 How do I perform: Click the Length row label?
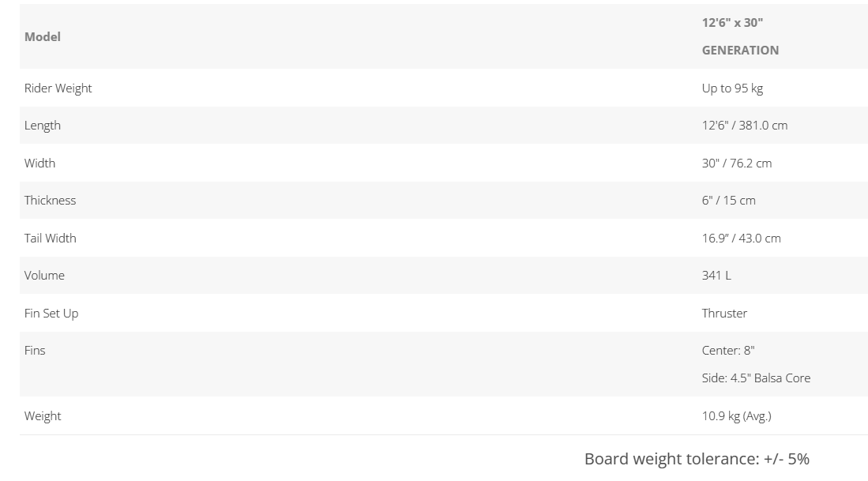pyautogui.click(x=43, y=125)
